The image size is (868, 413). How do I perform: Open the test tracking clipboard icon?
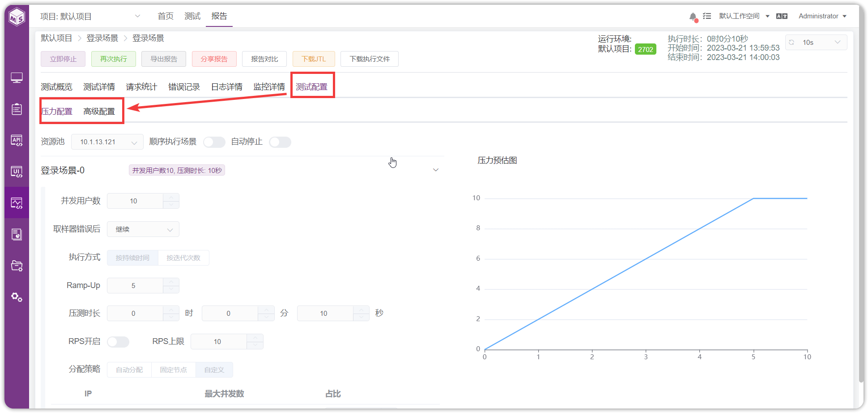pos(17,109)
